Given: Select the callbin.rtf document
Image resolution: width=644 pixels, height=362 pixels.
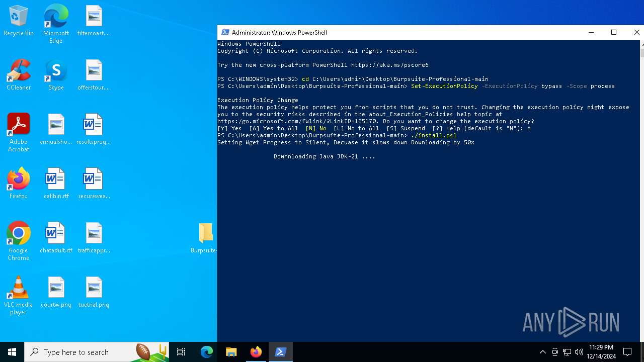Looking at the screenshot, I should coord(56,184).
